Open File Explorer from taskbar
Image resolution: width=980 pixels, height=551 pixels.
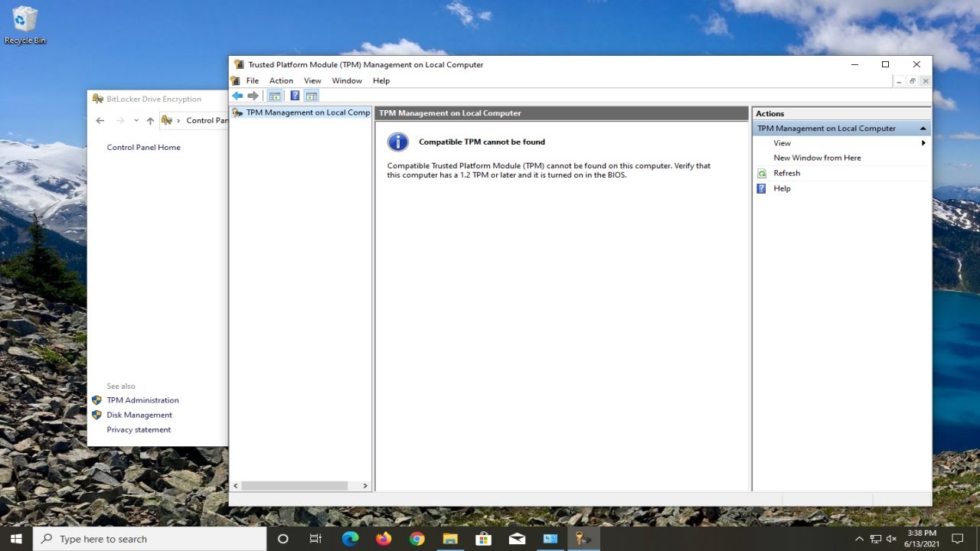pyautogui.click(x=450, y=539)
